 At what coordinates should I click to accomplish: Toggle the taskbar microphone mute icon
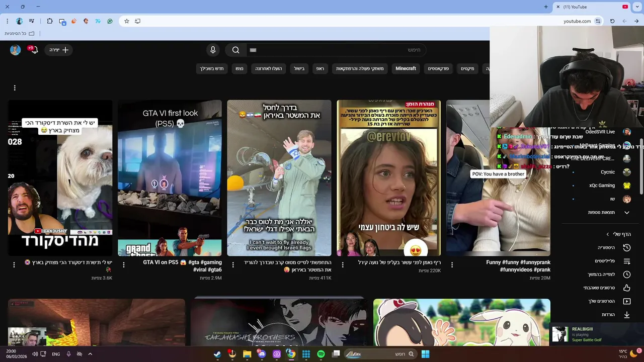[69, 354]
